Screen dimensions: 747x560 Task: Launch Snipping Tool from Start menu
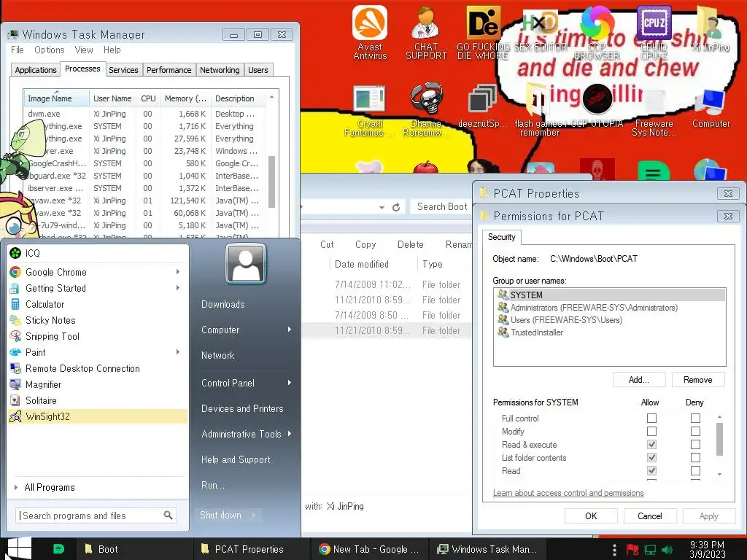pos(98,336)
